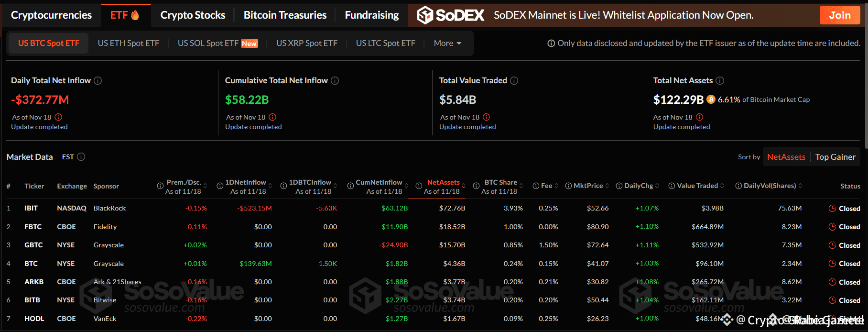868x332 pixels.
Task: Switch to US ETH Spot ETF
Action: pos(129,43)
